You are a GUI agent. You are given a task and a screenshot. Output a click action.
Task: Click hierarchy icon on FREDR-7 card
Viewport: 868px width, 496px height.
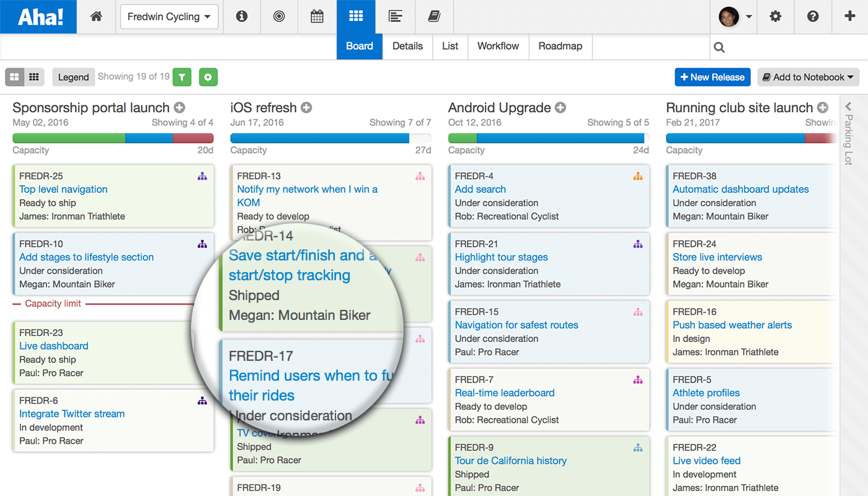click(638, 380)
